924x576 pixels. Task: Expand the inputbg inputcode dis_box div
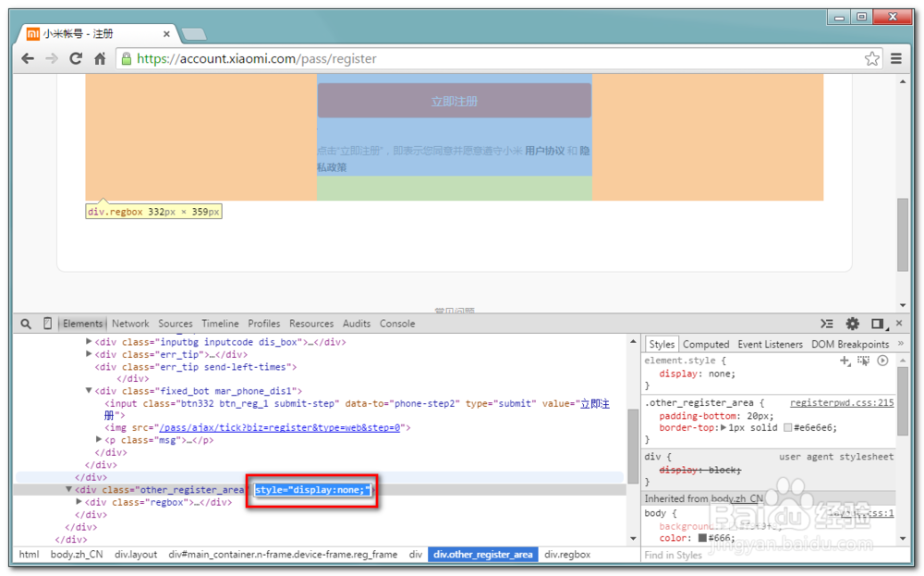89,341
